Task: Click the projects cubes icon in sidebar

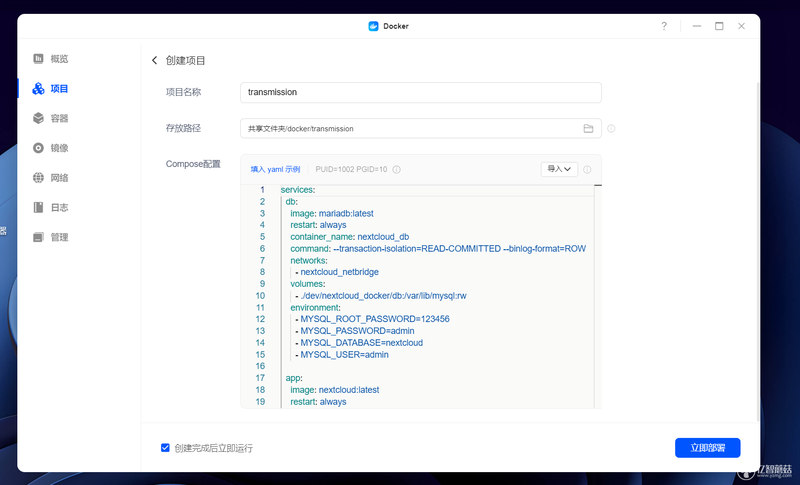Action: click(x=38, y=89)
